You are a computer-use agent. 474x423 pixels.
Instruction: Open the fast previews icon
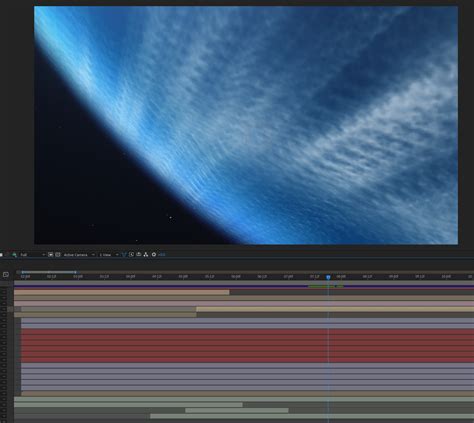click(131, 255)
